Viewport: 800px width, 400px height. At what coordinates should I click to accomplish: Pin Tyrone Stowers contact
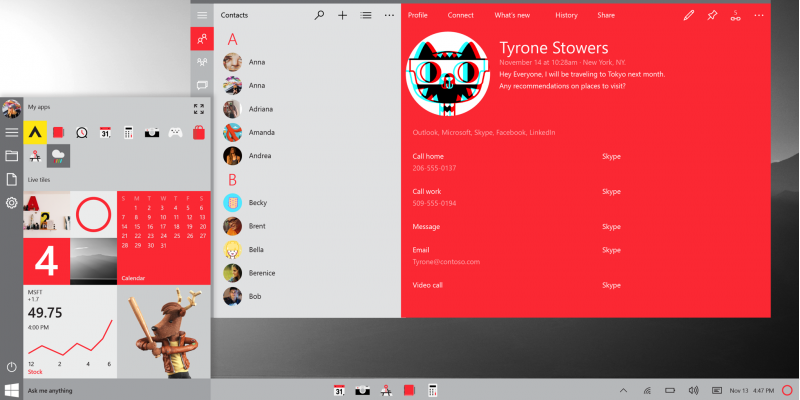coord(712,15)
